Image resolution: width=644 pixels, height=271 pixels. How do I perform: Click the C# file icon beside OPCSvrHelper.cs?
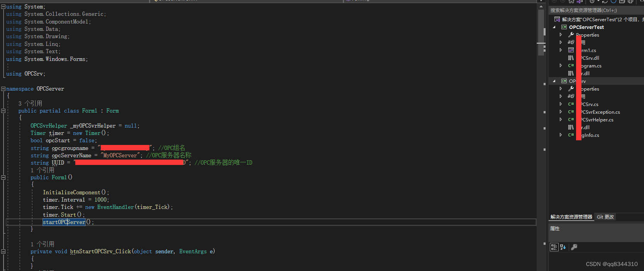click(x=571, y=120)
